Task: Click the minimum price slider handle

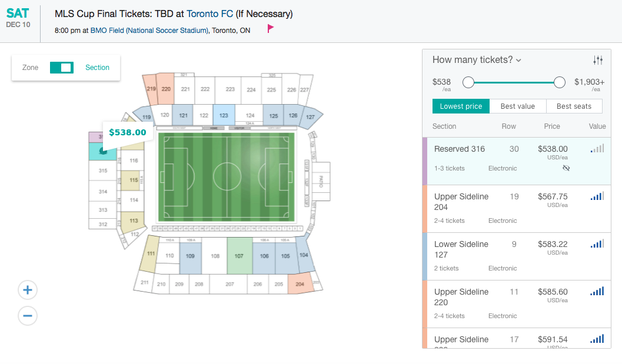Action: pyautogui.click(x=468, y=82)
